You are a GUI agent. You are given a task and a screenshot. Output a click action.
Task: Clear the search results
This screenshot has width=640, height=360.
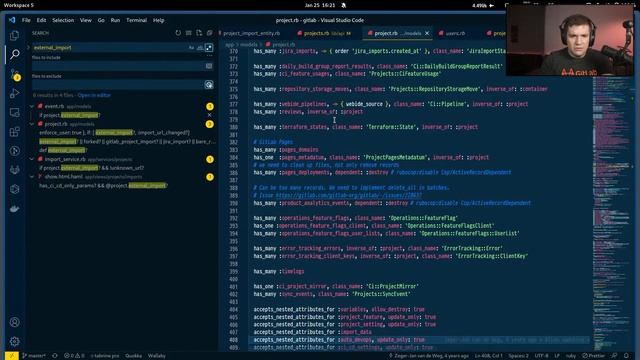point(189,33)
